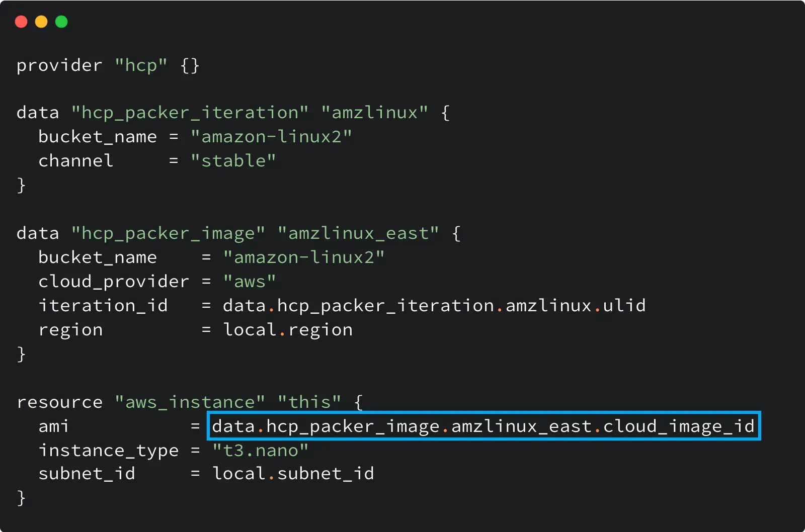The height and width of the screenshot is (532, 805).
Task: Click the "aws" cloud_provider value
Action: click(250, 281)
